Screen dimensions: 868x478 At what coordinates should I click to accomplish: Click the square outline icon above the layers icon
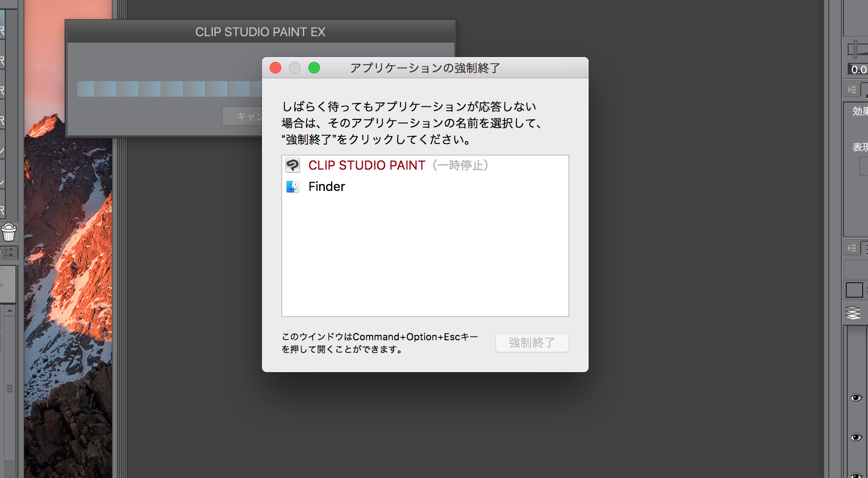point(854,290)
